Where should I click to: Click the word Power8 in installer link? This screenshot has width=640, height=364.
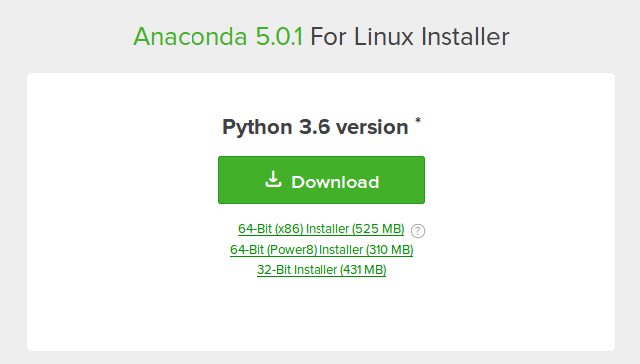(x=292, y=250)
